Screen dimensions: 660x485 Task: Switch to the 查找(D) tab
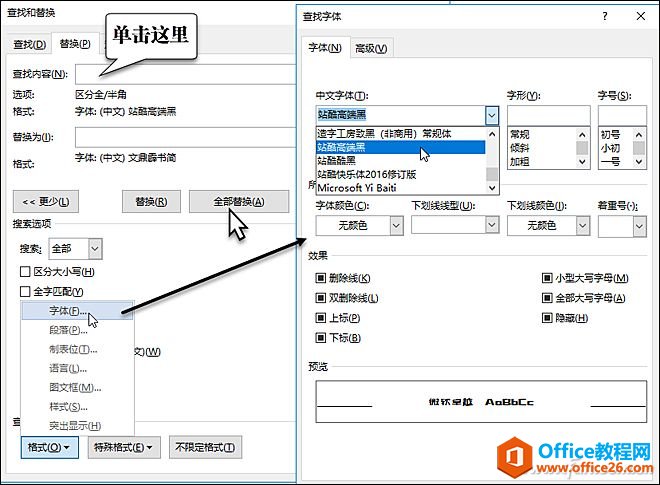(x=29, y=44)
